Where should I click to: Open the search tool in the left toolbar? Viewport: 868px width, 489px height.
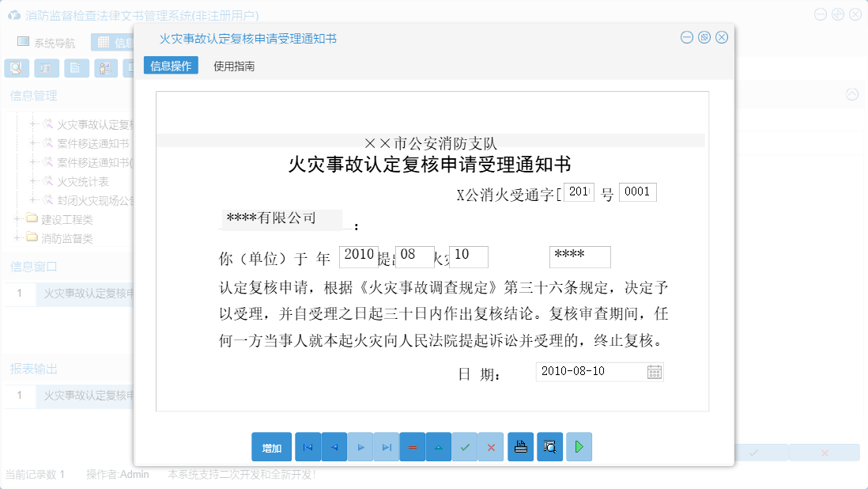[x=16, y=68]
